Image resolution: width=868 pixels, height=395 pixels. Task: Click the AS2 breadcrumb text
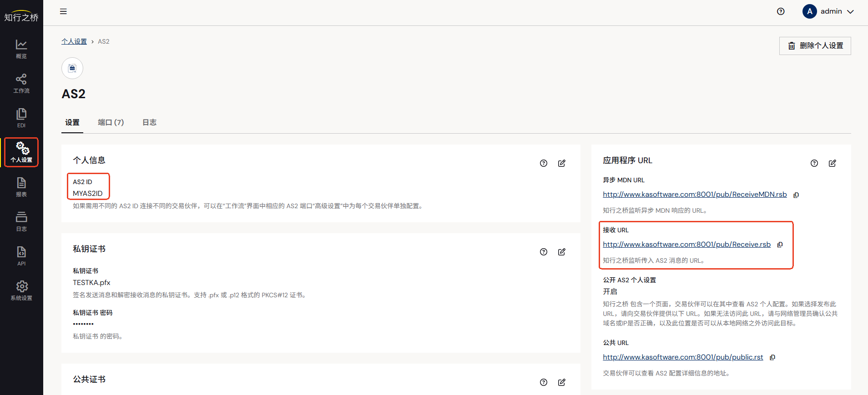[104, 41]
